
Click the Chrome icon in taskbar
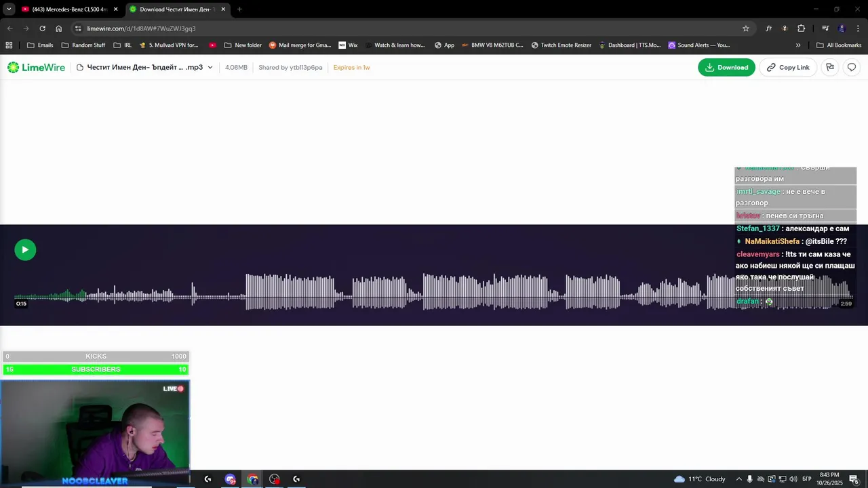pos(252,479)
